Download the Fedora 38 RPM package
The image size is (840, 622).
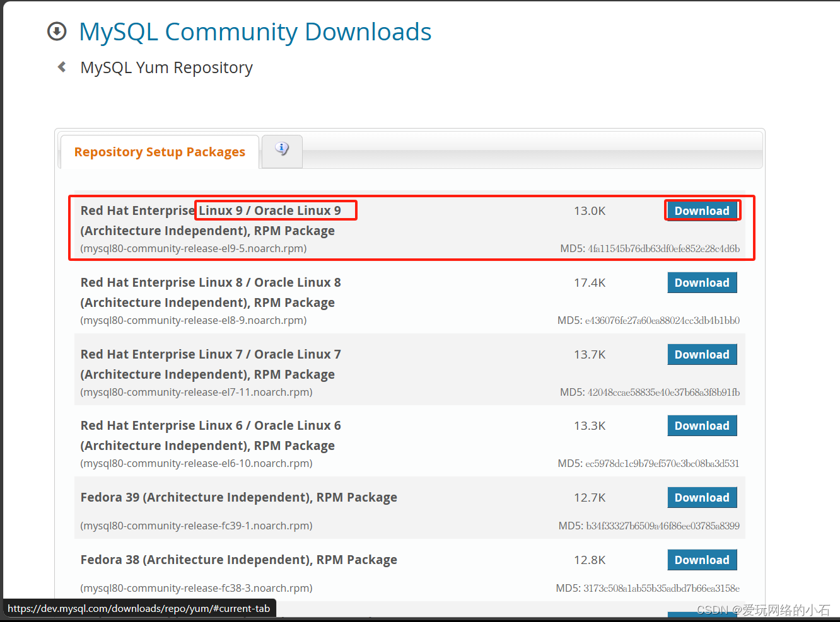(702, 560)
